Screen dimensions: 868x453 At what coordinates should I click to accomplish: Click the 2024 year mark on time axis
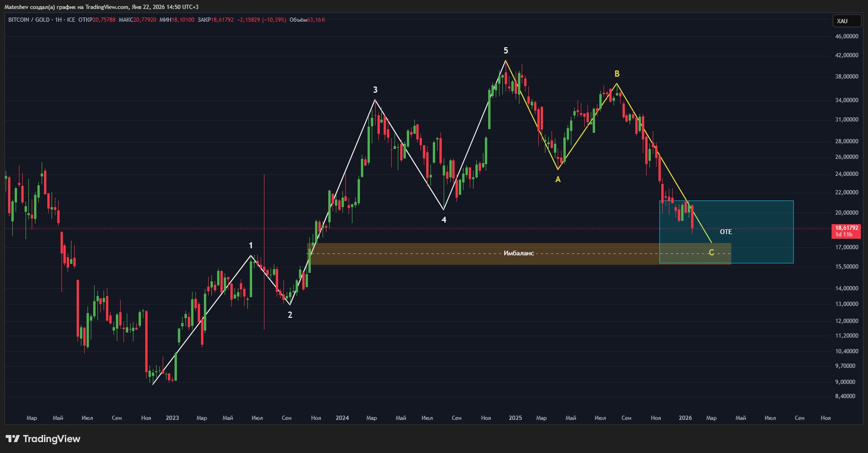[342, 418]
